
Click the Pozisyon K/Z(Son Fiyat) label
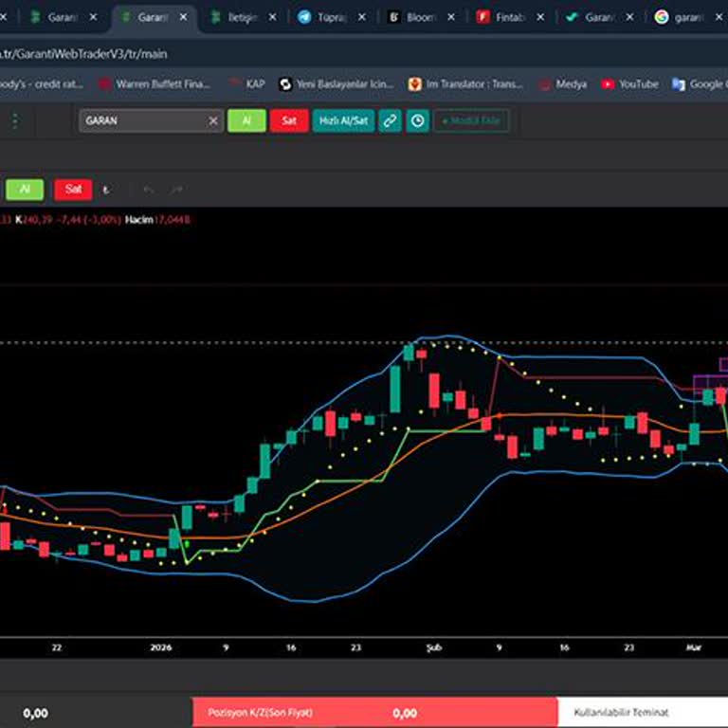tap(260, 712)
